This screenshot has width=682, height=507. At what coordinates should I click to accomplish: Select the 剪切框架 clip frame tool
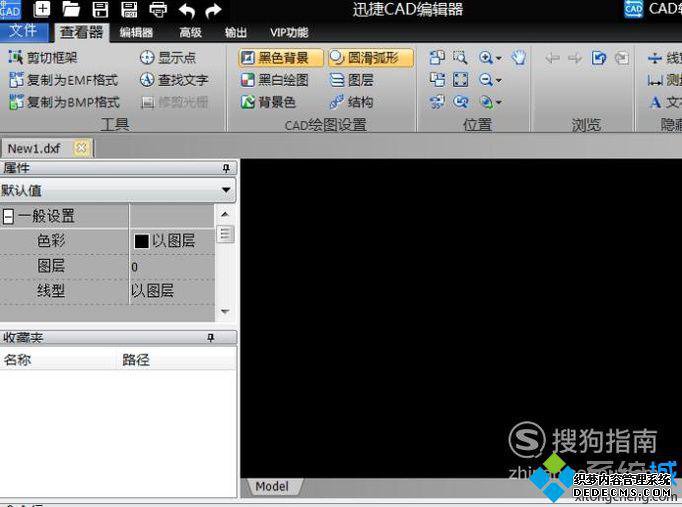click(x=43, y=57)
